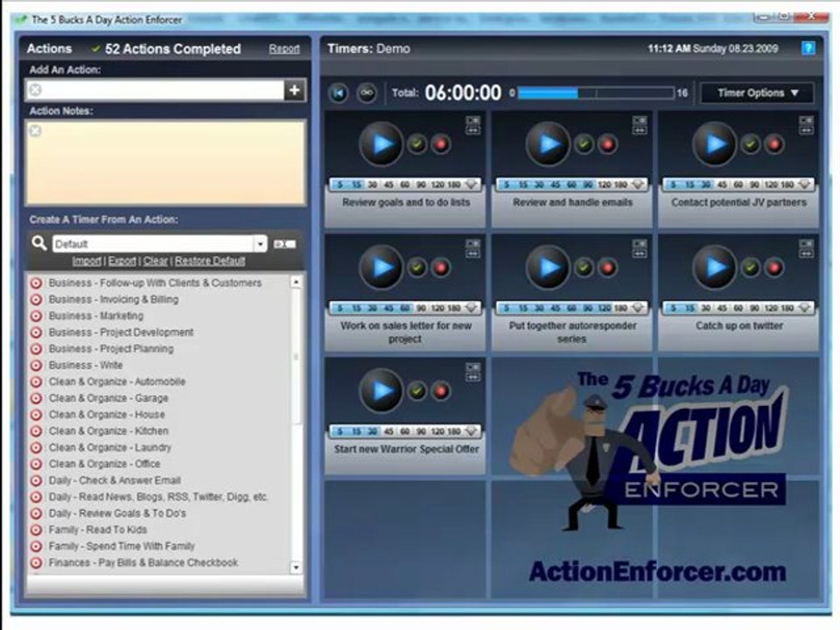Screen dimensions: 840x630
Task: Click the Export link
Action: [122, 261]
